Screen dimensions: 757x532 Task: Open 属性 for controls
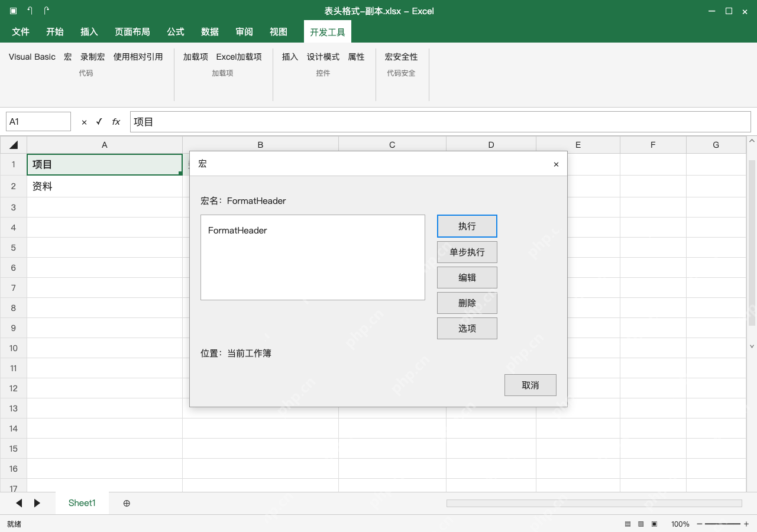356,57
